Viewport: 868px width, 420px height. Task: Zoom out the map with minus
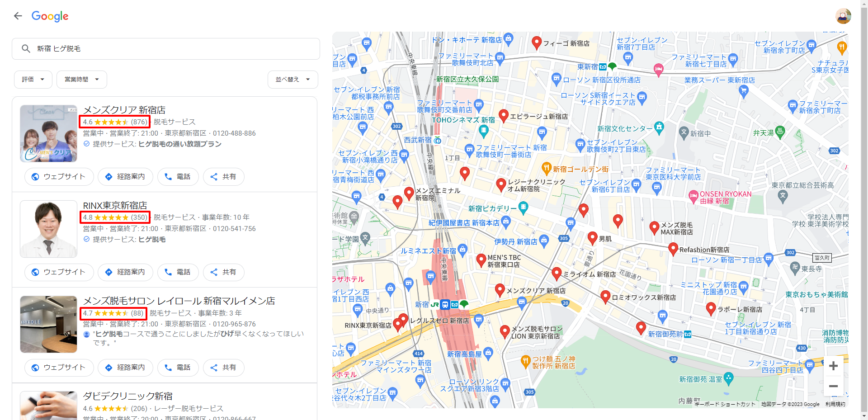(833, 386)
